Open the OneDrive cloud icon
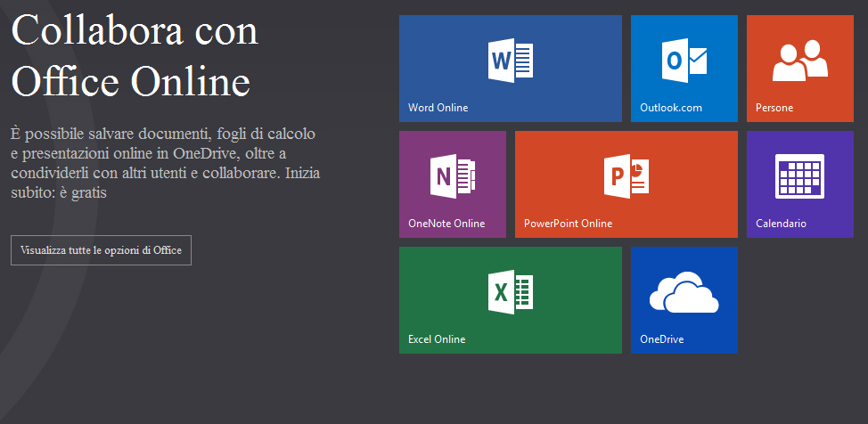Screen dimensions: 868x424 [684, 292]
